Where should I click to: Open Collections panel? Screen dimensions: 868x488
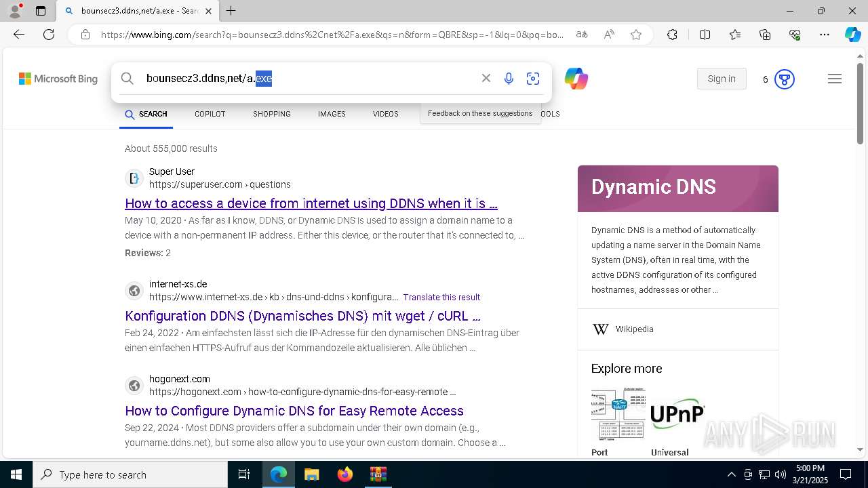765,35
